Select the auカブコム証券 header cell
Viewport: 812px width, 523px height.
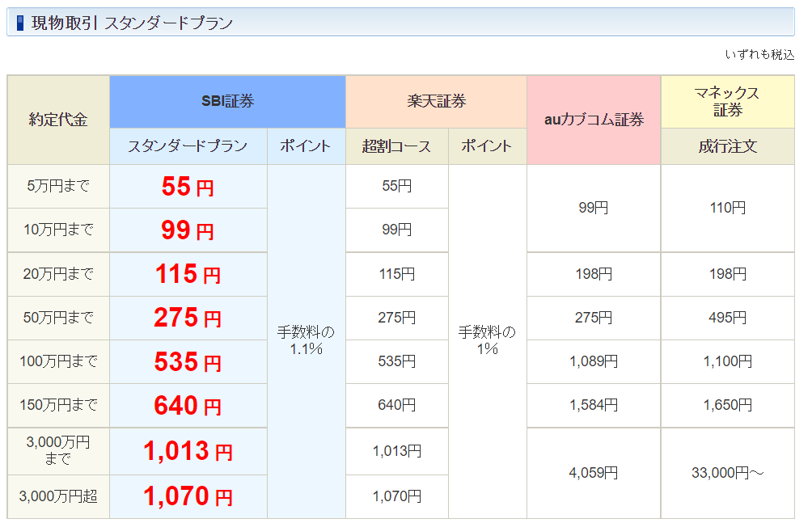[594, 120]
